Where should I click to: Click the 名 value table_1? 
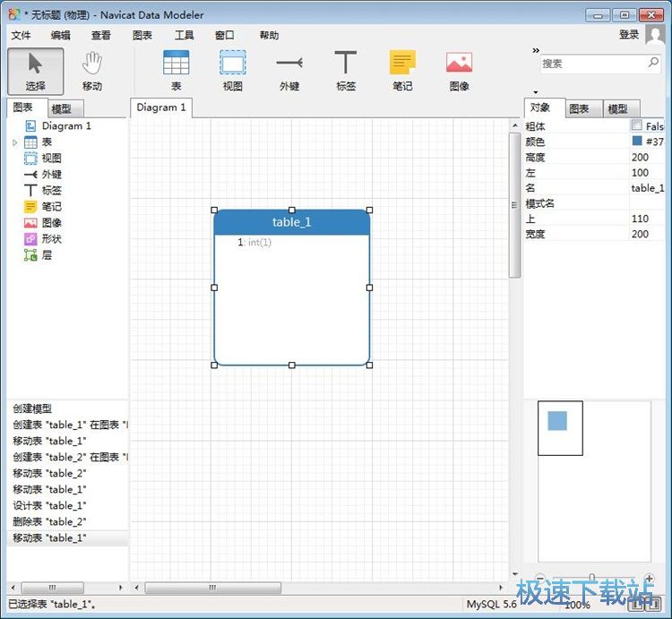tap(647, 188)
